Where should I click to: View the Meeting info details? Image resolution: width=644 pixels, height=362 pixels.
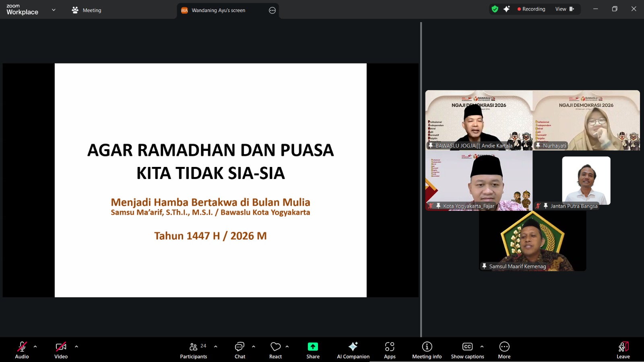[426, 349]
